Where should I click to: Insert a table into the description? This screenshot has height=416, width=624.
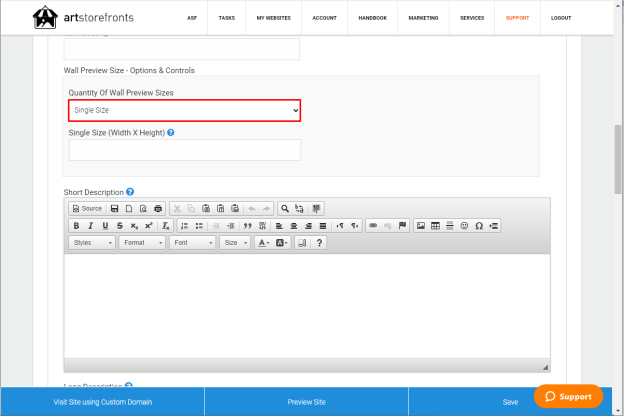(x=435, y=226)
